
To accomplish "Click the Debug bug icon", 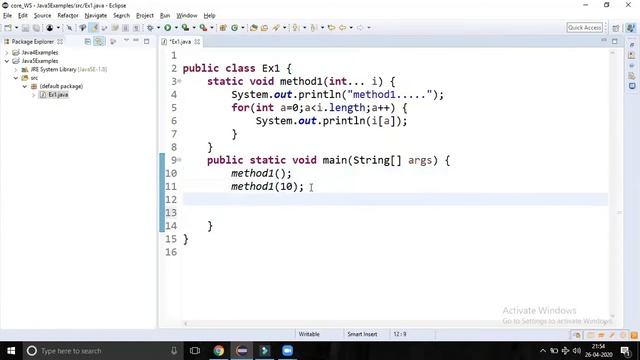I will (x=150, y=28).
